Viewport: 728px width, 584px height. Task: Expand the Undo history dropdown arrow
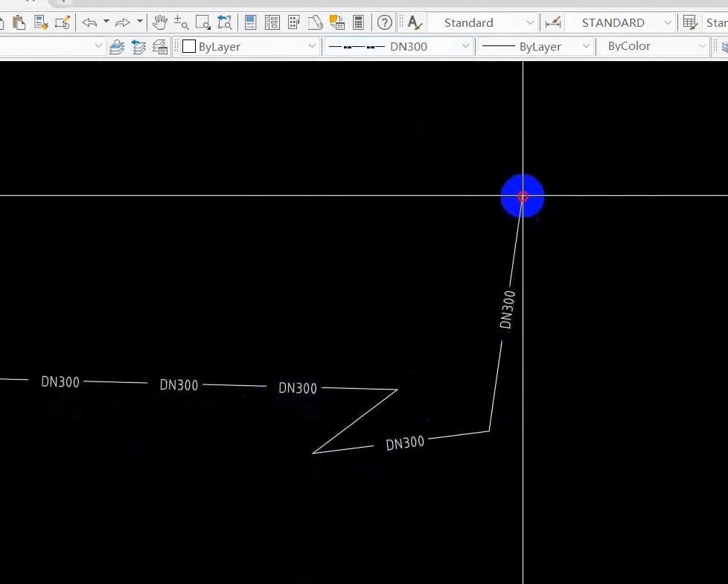click(x=106, y=22)
